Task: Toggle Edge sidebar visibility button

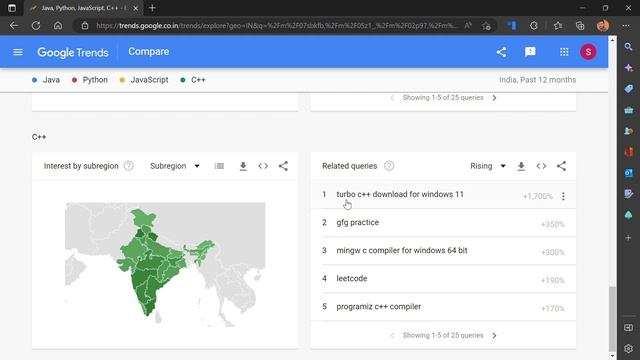Action: (x=629, y=328)
